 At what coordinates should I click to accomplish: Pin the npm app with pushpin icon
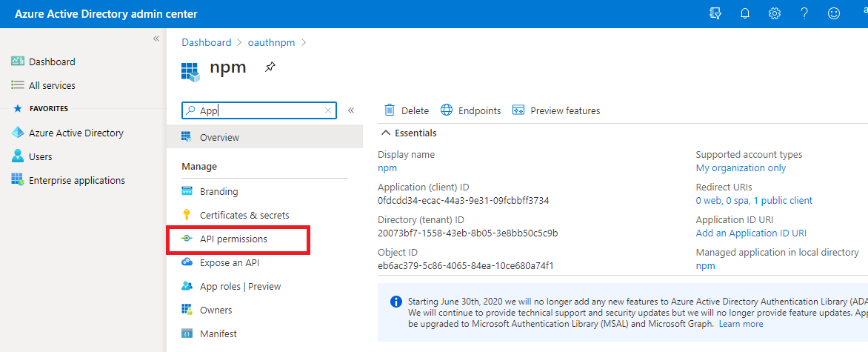(x=270, y=67)
